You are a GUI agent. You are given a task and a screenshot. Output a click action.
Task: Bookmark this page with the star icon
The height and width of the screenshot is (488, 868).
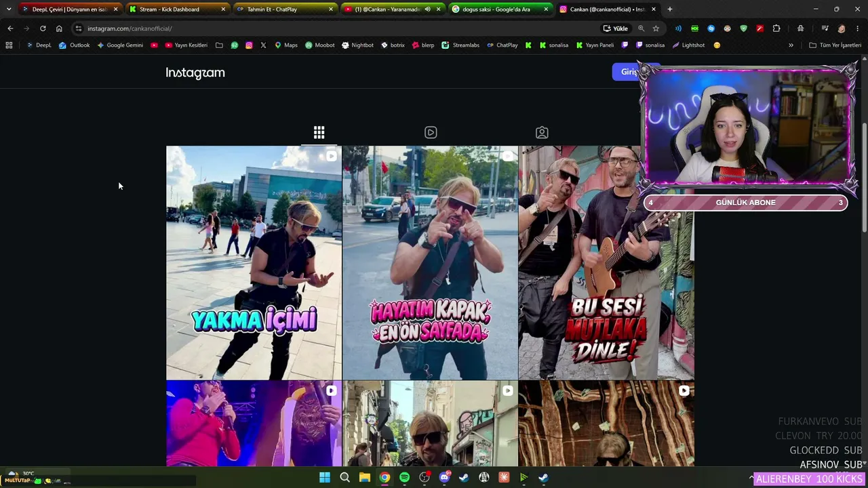[656, 28]
